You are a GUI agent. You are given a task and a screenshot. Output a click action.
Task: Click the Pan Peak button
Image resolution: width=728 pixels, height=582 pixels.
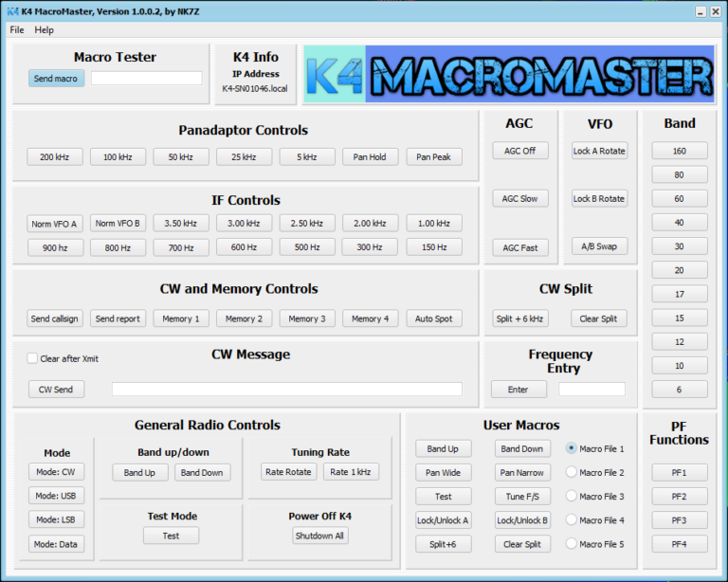tap(433, 156)
